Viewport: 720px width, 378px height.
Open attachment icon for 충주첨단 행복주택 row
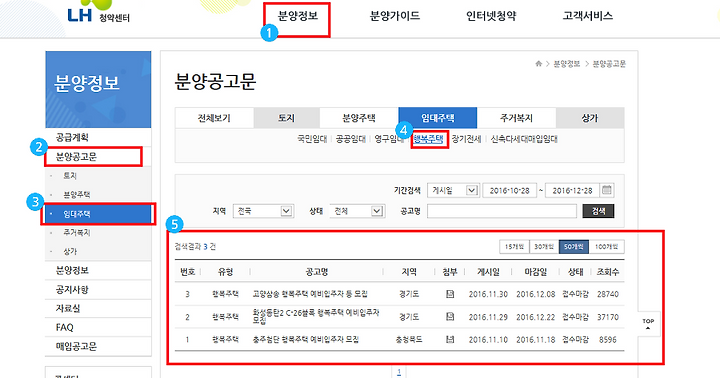point(450,339)
